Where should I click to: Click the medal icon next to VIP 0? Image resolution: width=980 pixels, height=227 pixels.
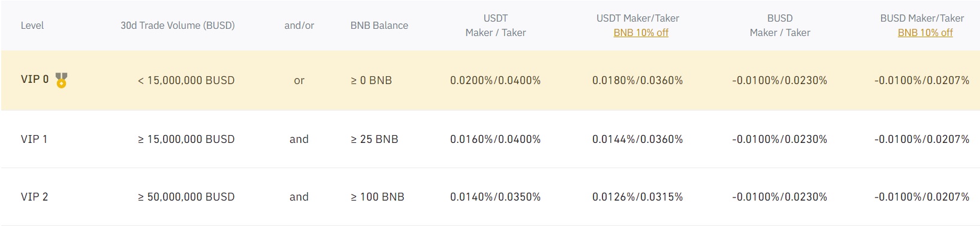click(x=61, y=80)
